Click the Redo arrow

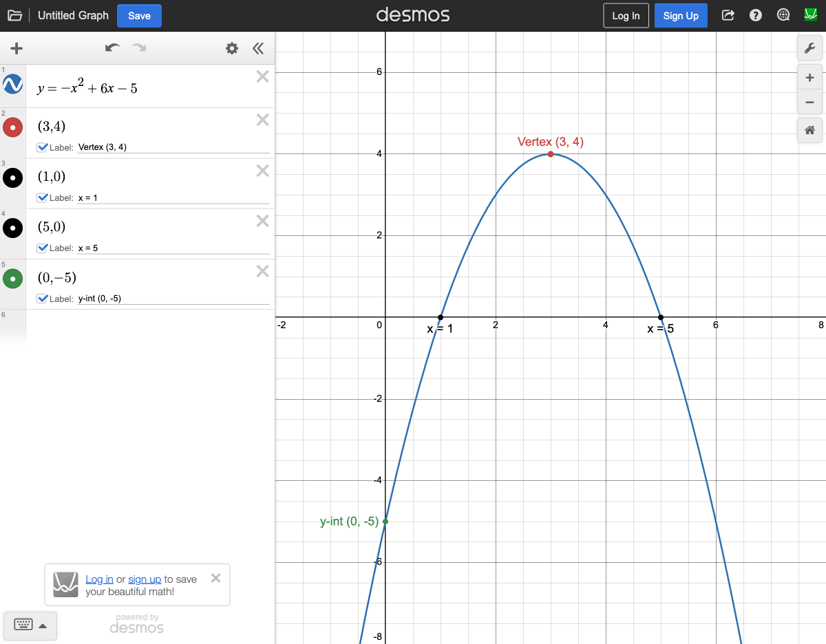click(139, 47)
